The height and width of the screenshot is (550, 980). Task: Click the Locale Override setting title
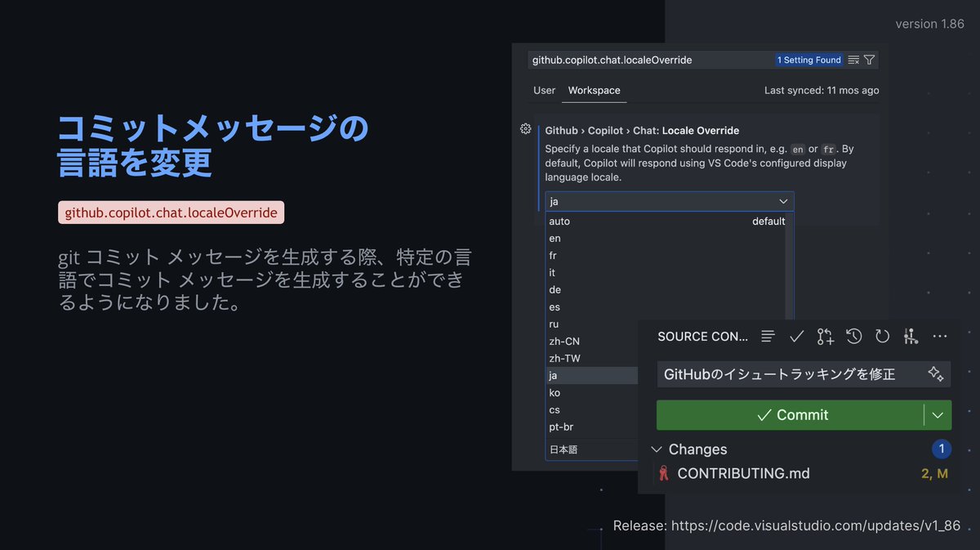(642, 130)
